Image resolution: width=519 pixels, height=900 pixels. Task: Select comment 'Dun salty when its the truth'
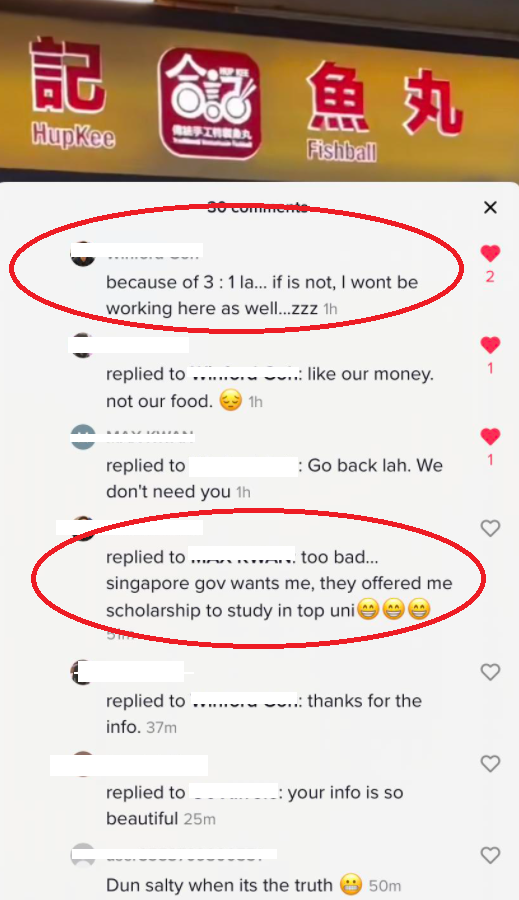coord(253,885)
